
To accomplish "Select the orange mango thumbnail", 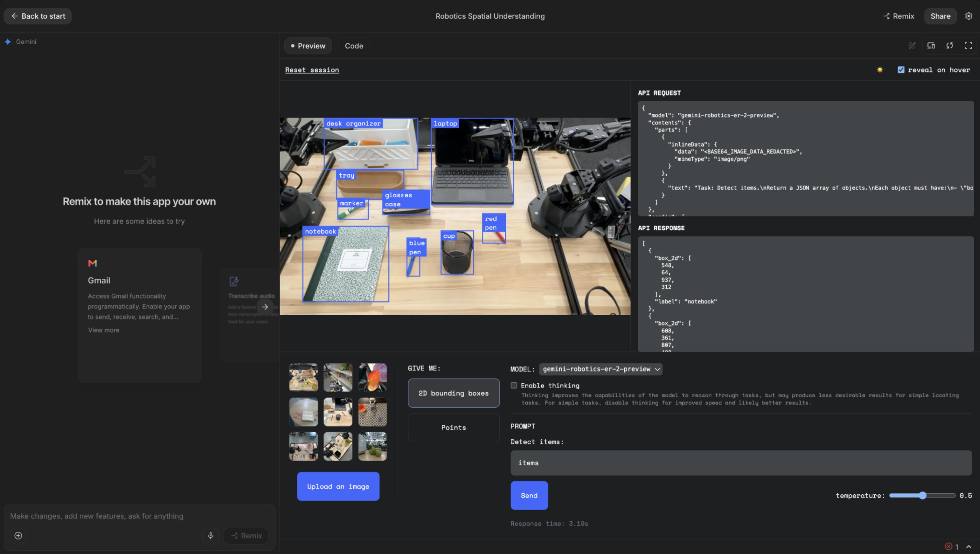I will pyautogui.click(x=372, y=377).
